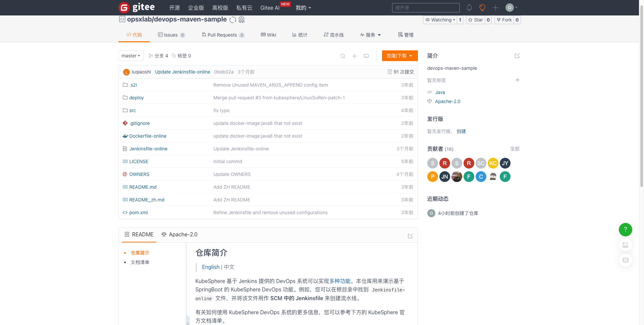Image resolution: width=644 pixels, height=325 pixels.
Task: Click the plus create icon in header
Action: coord(495,7)
